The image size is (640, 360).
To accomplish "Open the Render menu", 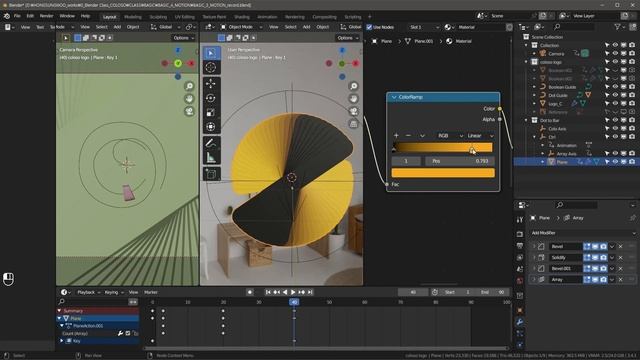I will tap(46, 16).
